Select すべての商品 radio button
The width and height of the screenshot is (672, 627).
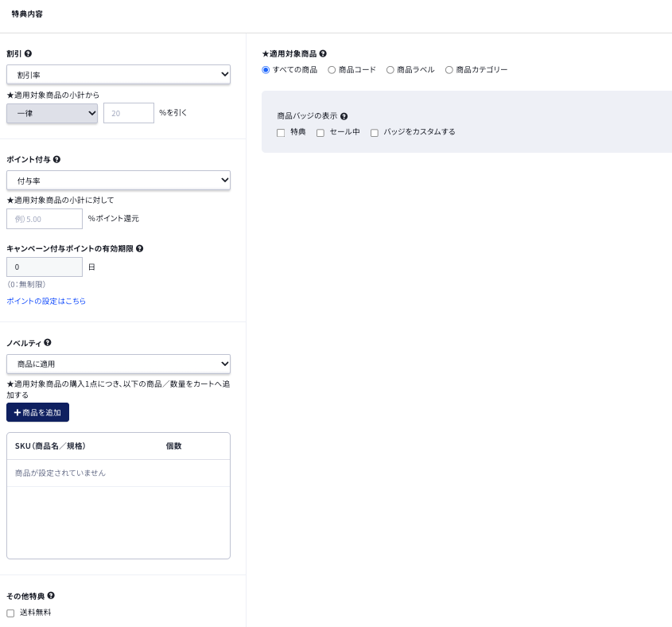pyautogui.click(x=266, y=70)
